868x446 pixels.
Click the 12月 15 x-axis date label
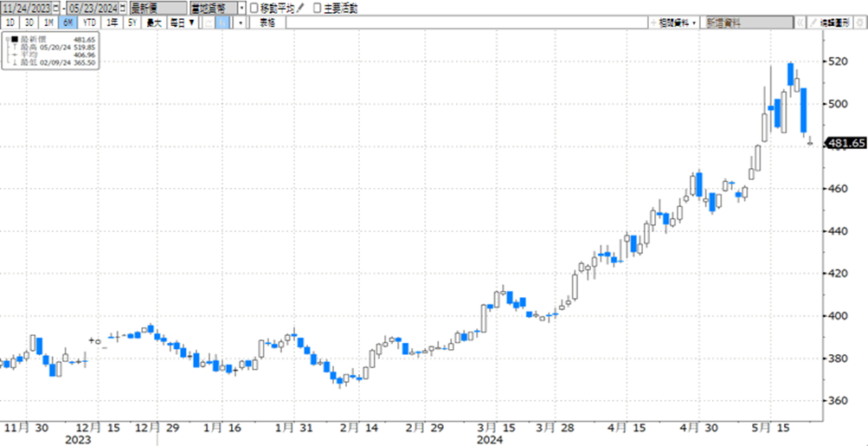tap(98, 429)
